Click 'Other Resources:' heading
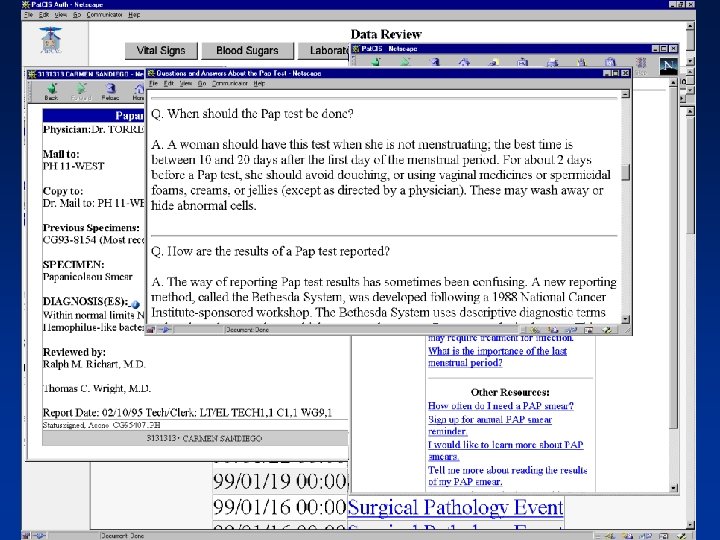 (510, 392)
